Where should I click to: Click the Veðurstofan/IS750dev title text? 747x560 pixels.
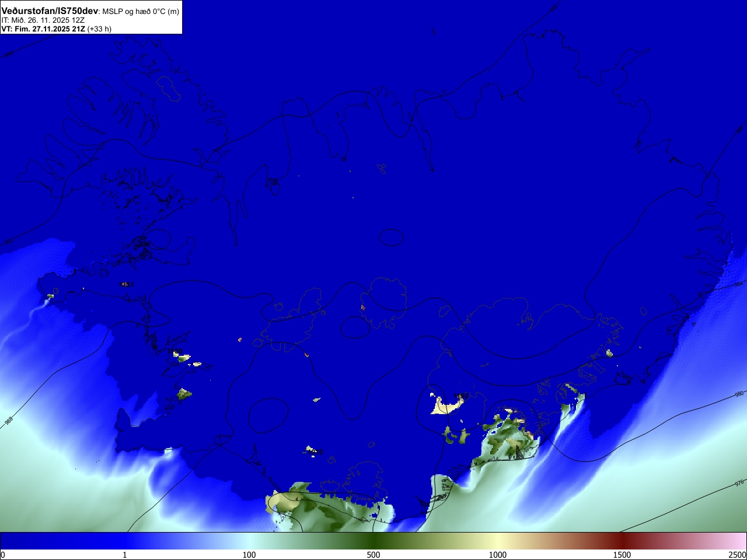coord(50,11)
